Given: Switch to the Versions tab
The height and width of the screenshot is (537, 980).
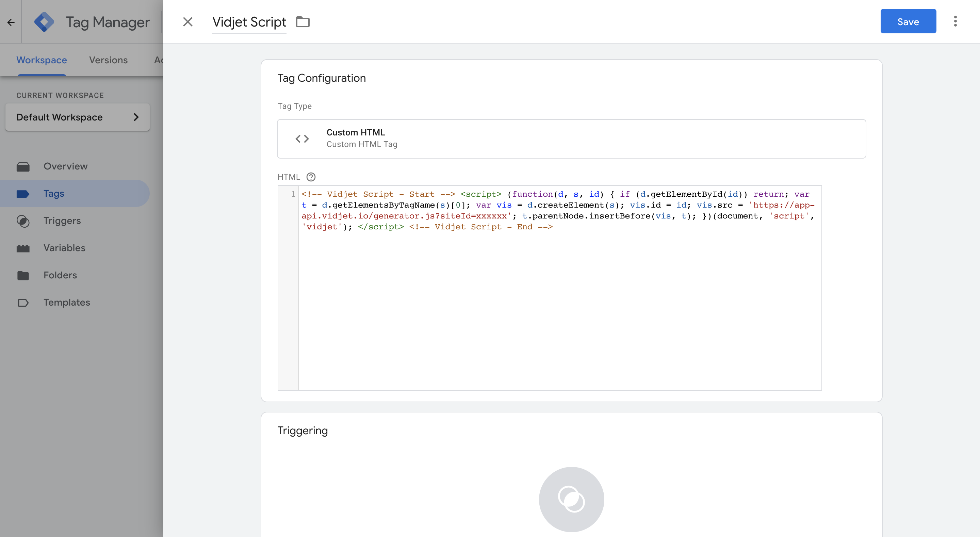Looking at the screenshot, I should click(x=109, y=60).
